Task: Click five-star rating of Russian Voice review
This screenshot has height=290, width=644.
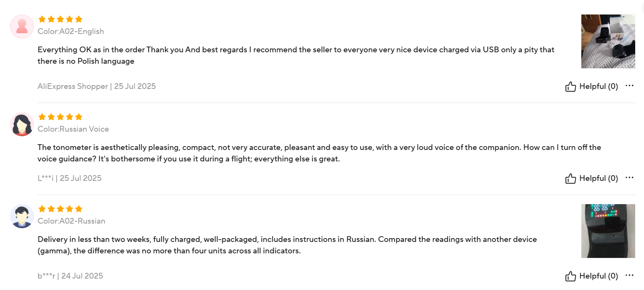Action: (60, 117)
